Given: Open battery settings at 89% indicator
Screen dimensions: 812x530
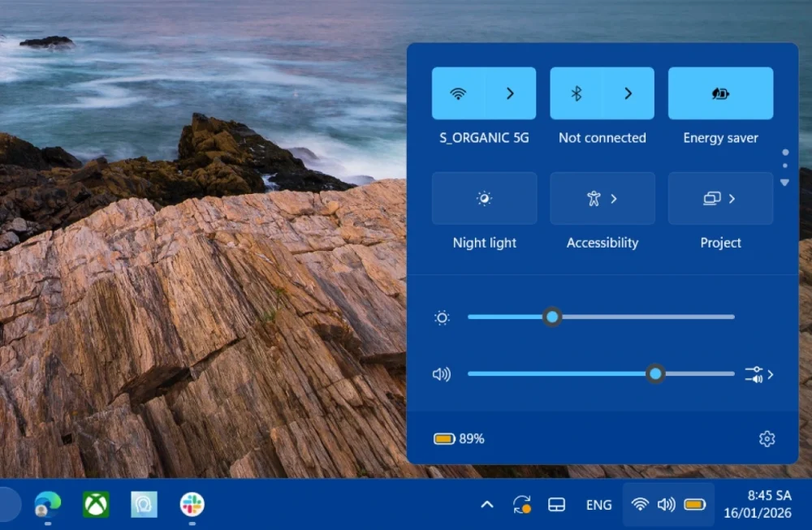Looking at the screenshot, I should tap(459, 439).
